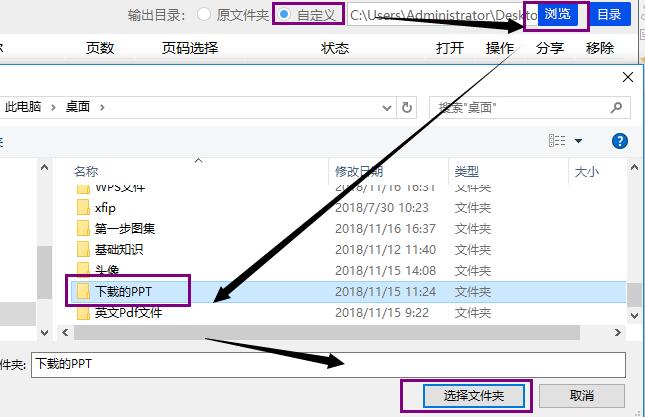Image resolution: width=645 pixels, height=417 pixels.
Task: Click horizontal scrollbar right arrow
Action: click(x=617, y=332)
